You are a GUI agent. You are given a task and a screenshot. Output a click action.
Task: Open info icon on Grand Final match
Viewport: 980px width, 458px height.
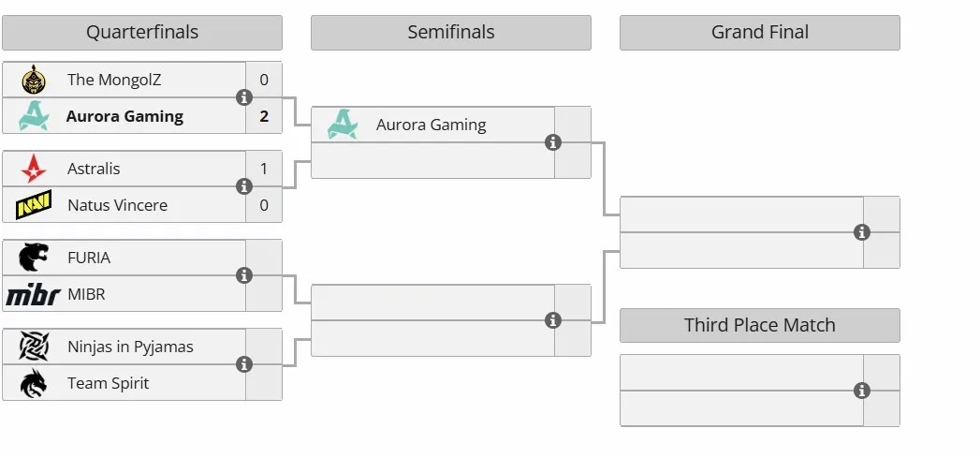coord(862,232)
